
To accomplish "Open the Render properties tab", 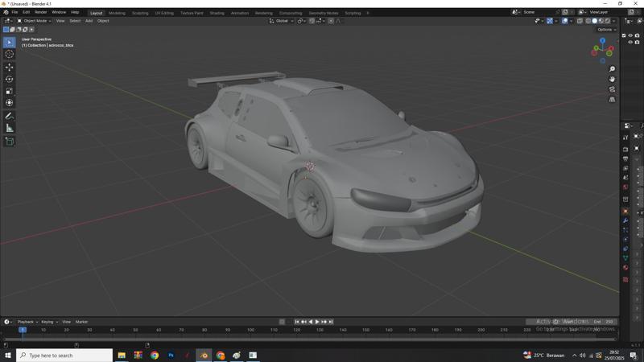I will pos(625,149).
